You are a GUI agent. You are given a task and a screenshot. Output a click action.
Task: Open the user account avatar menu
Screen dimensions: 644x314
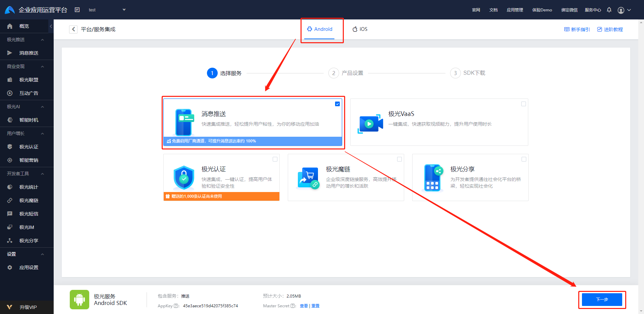[621, 10]
